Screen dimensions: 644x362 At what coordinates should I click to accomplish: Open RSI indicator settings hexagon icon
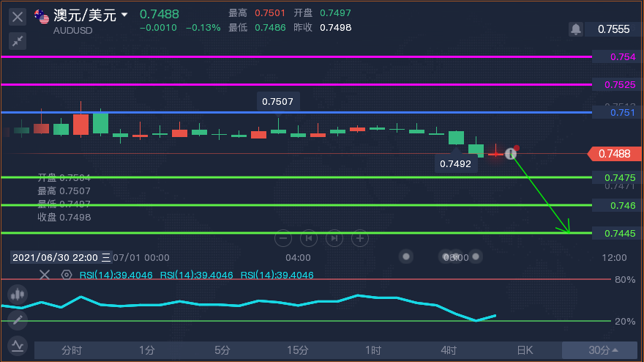click(x=66, y=275)
